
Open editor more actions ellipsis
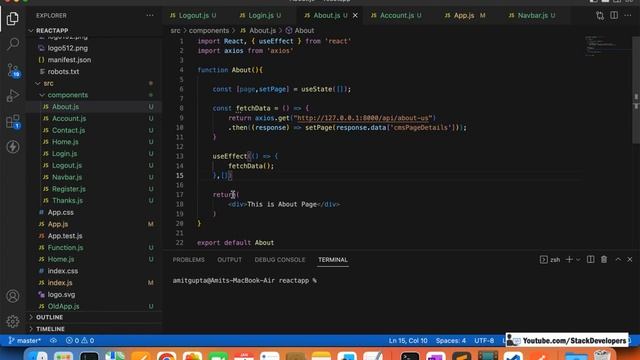[x=628, y=16]
